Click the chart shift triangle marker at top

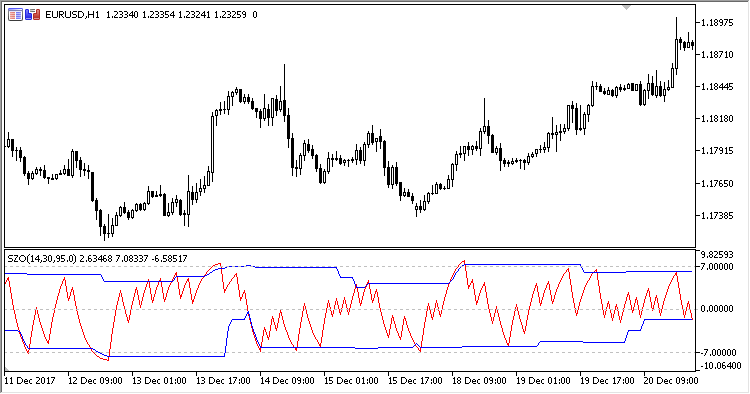pos(627,7)
